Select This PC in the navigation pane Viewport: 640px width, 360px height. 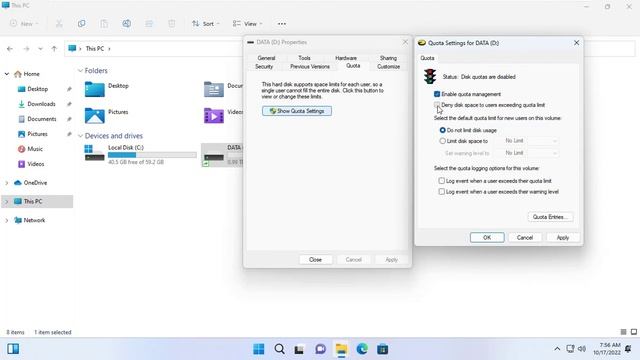click(x=37, y=202)
